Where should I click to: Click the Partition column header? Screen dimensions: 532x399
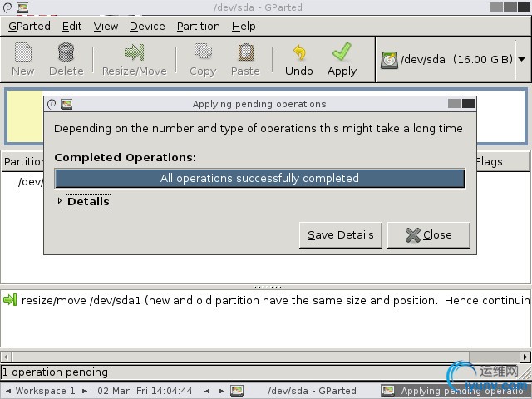[23, 162]
